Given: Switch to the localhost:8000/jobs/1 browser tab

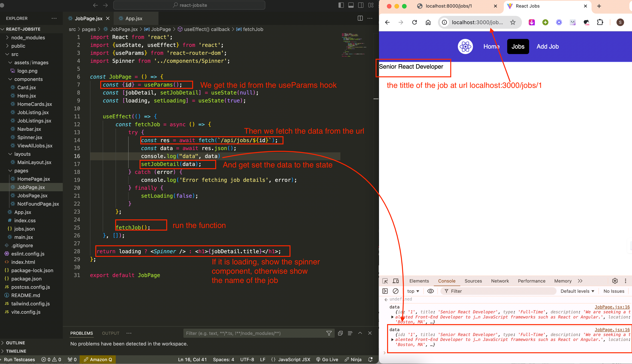Looking at the screenshot, I should [x=449, y=6].
